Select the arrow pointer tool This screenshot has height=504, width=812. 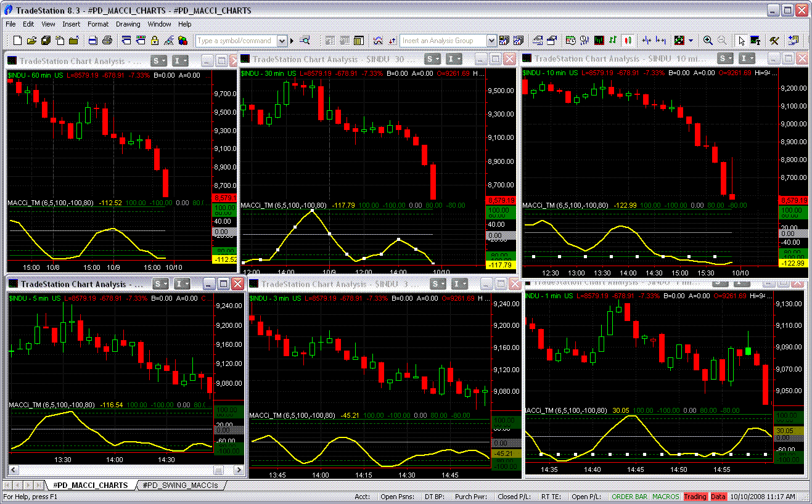point(742,41)
